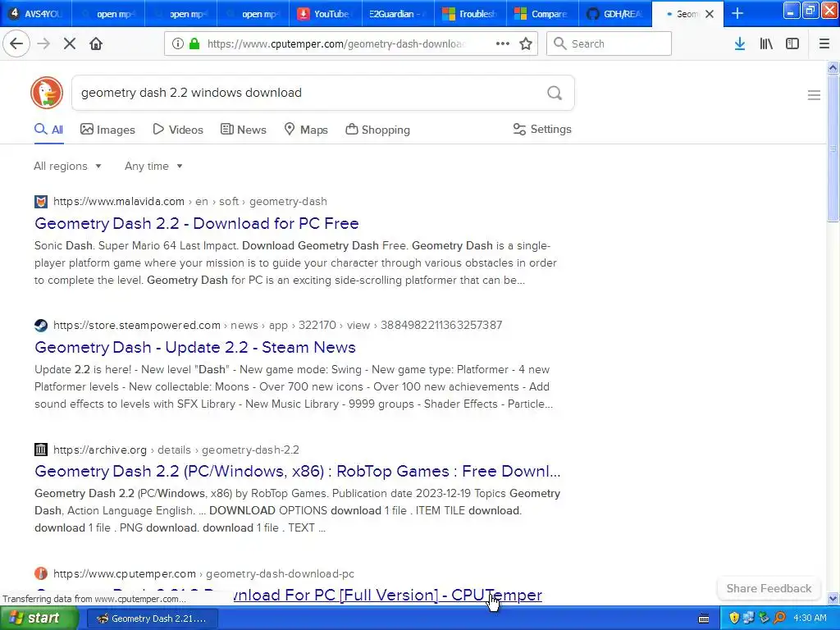Focus the DuckDuckGo search query field

coord(308,93)
